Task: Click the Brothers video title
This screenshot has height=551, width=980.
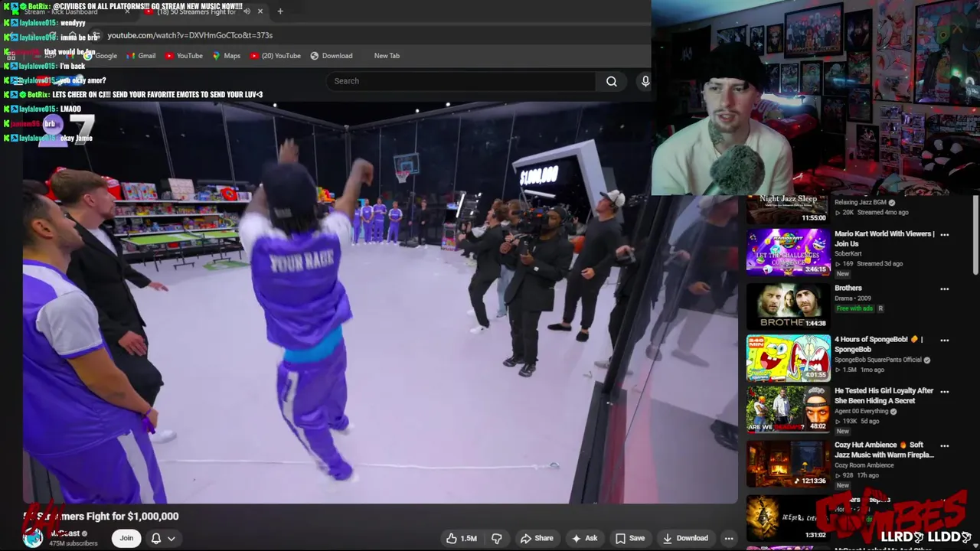Action: coord(848,288)
